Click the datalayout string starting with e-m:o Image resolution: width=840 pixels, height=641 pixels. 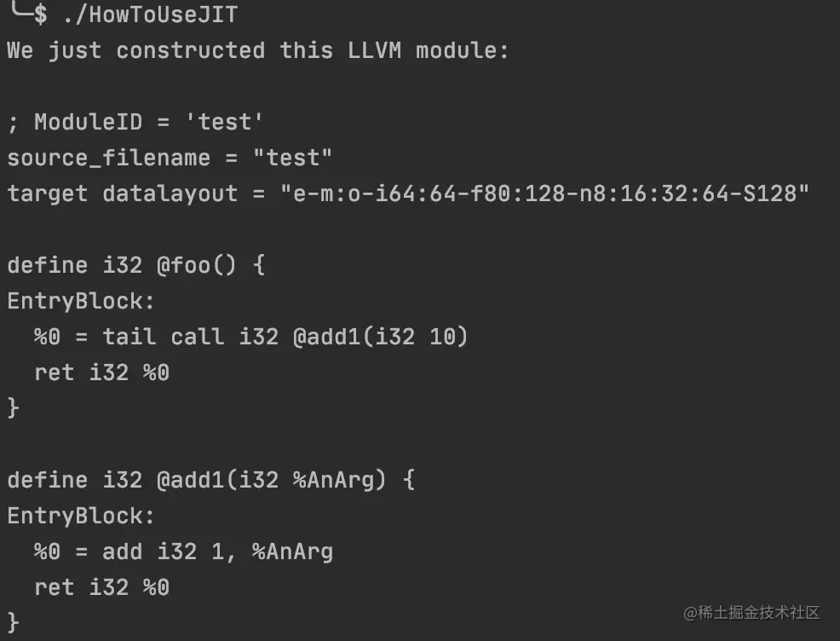544,193
